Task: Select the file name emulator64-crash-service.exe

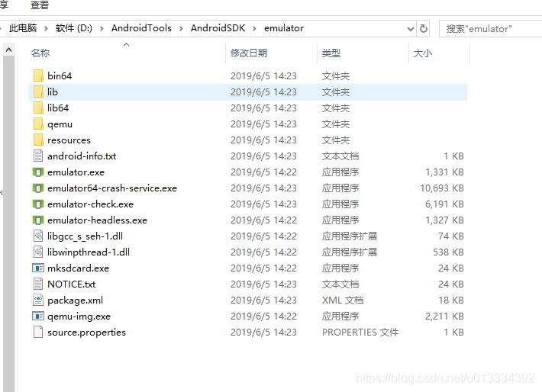Action: [x=112, y=188]
